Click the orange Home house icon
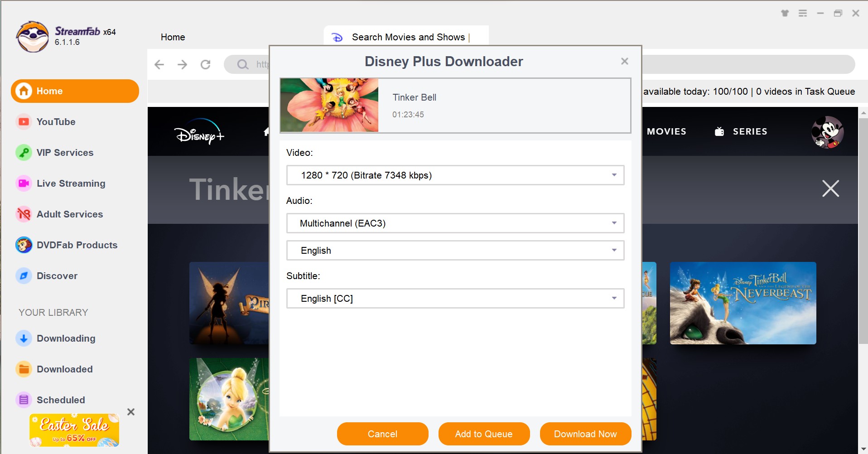The image size is (868, 454). click(24, 91)
